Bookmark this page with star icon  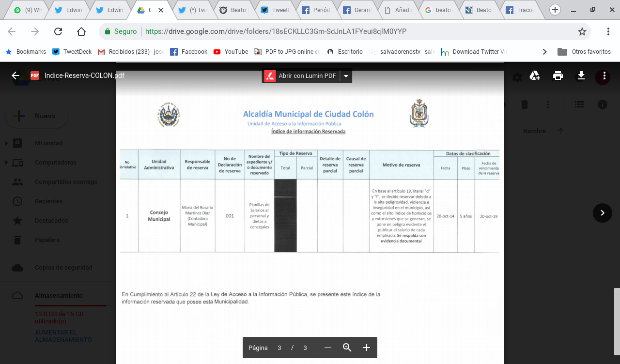tap(582, 31)
